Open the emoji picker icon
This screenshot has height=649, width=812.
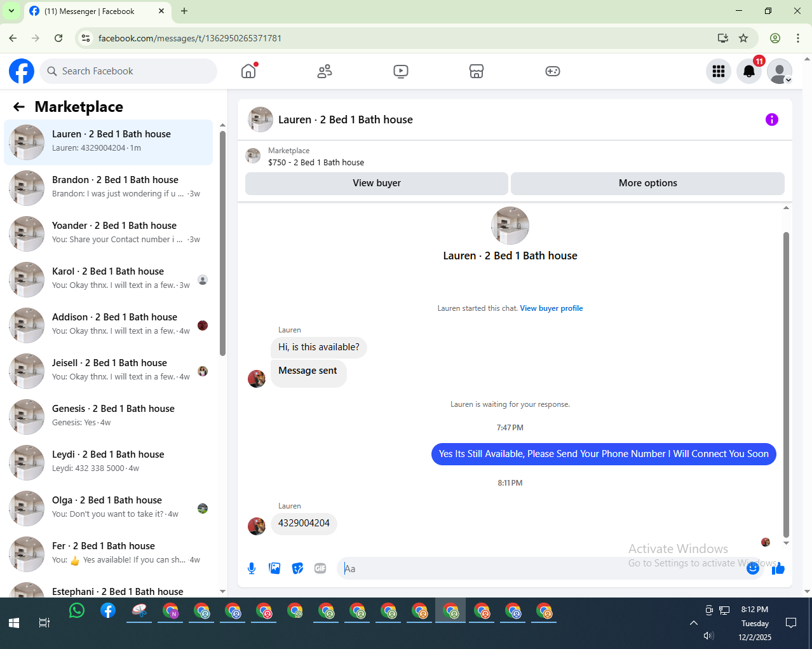pos(753,568)
